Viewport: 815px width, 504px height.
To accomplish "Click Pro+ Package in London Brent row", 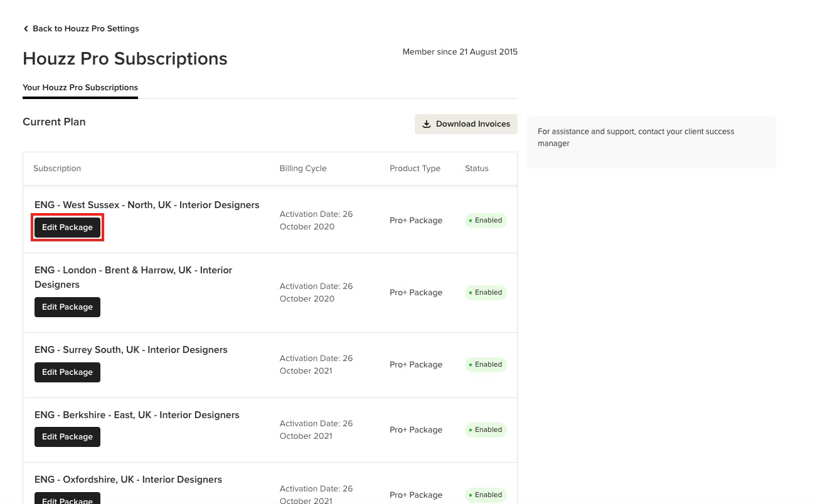I will 416,293.
